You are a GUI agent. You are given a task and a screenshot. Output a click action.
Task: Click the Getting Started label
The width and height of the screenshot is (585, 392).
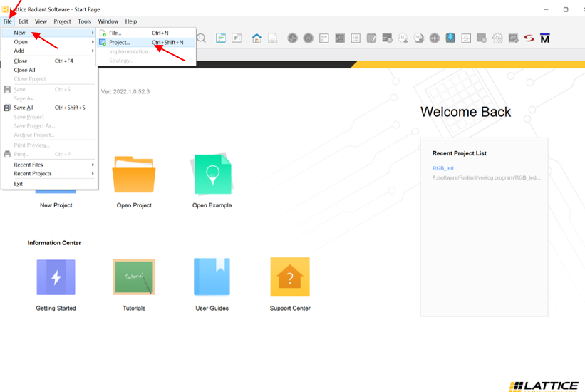click(56, 309)
